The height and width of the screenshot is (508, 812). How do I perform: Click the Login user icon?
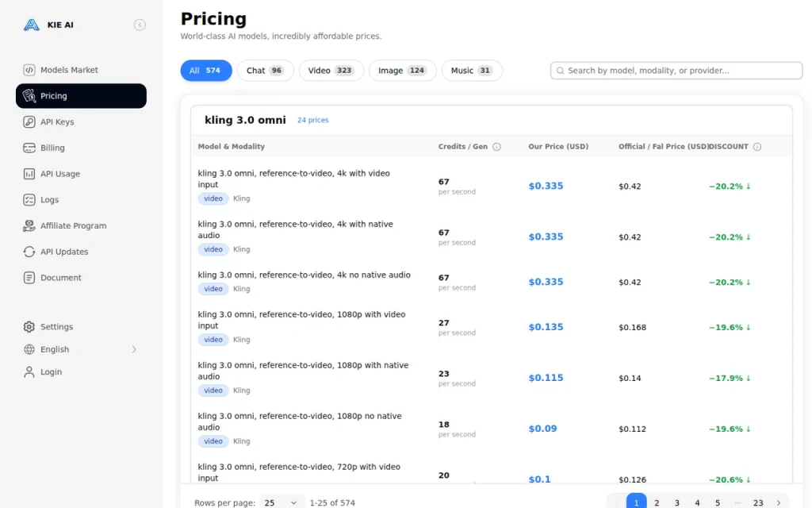click(x=29, y=371)
